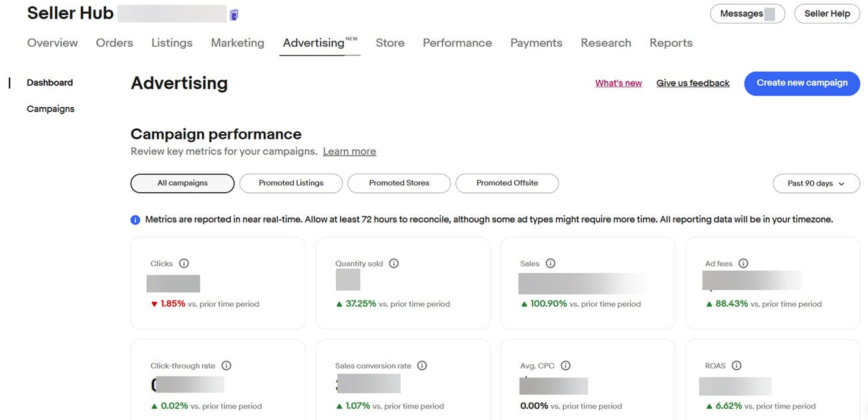
Task: Open the Orders tab
Action: [114, 43]
